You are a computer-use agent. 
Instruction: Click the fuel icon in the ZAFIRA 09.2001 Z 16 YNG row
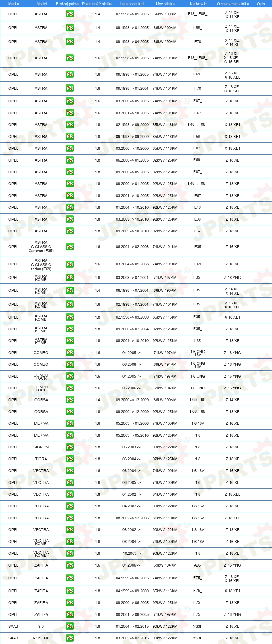pos(70,614)
